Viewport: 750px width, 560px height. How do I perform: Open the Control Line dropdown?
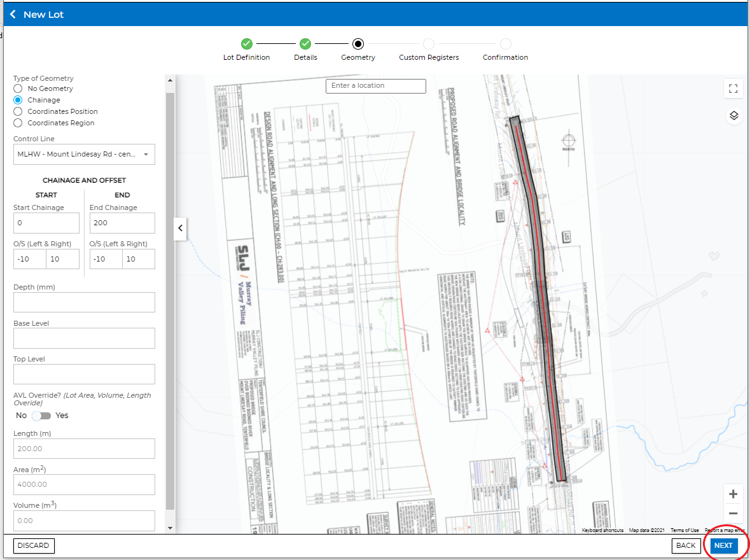click(x=84, y=154)
